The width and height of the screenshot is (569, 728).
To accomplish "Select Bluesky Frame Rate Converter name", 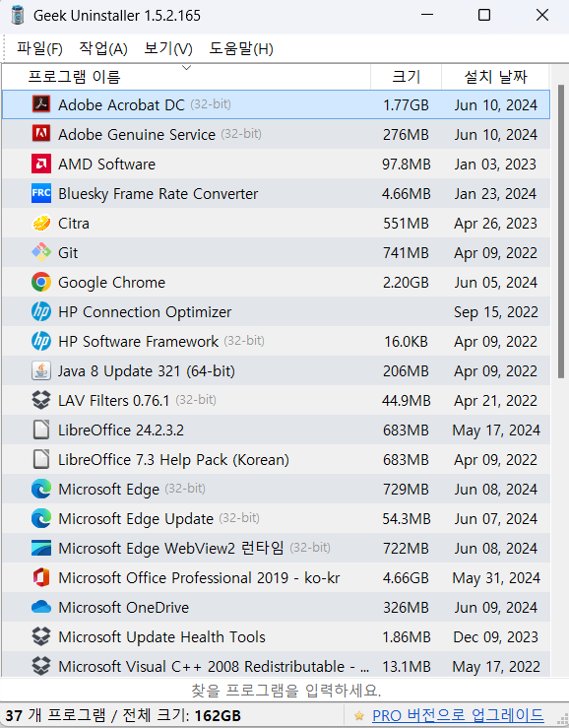I will click(158, 194).
